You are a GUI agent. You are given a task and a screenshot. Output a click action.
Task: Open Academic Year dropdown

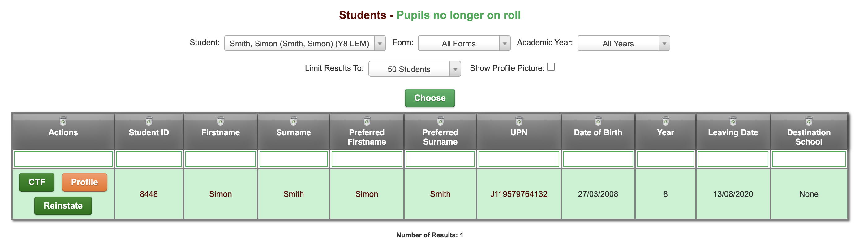(624, 43)
